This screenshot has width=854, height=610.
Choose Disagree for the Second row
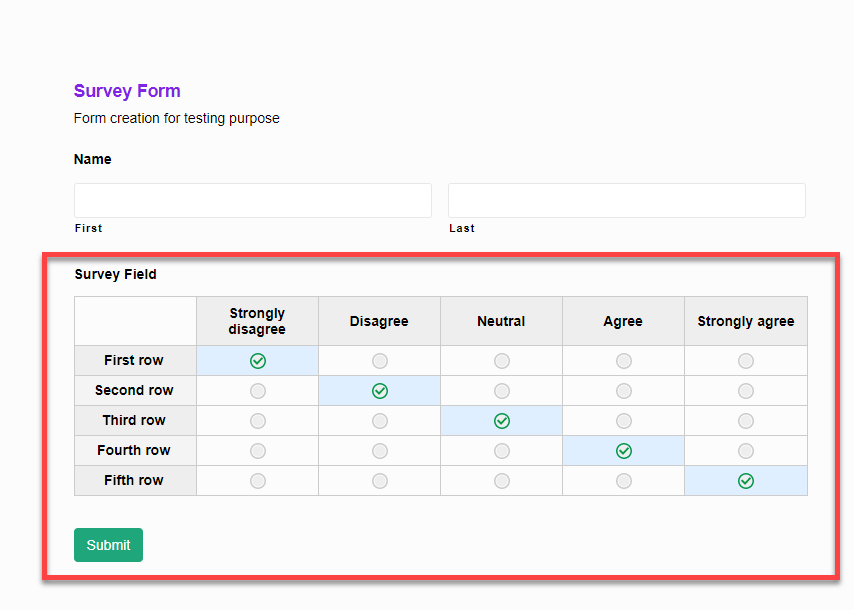point(379,390)
